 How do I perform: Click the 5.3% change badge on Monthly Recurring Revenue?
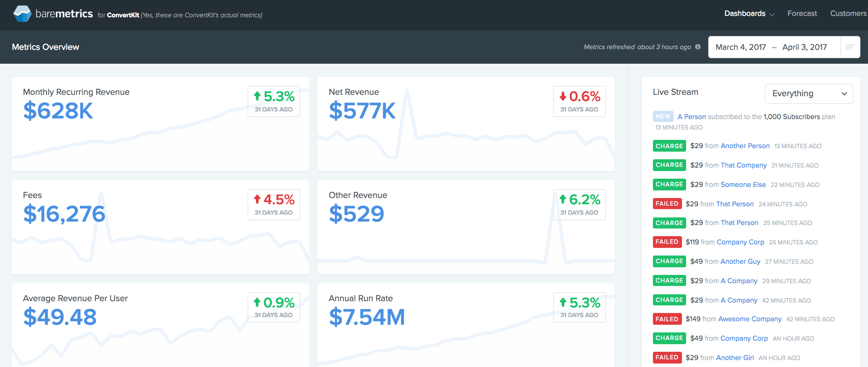pyautogui.click(x=274, y=101)
